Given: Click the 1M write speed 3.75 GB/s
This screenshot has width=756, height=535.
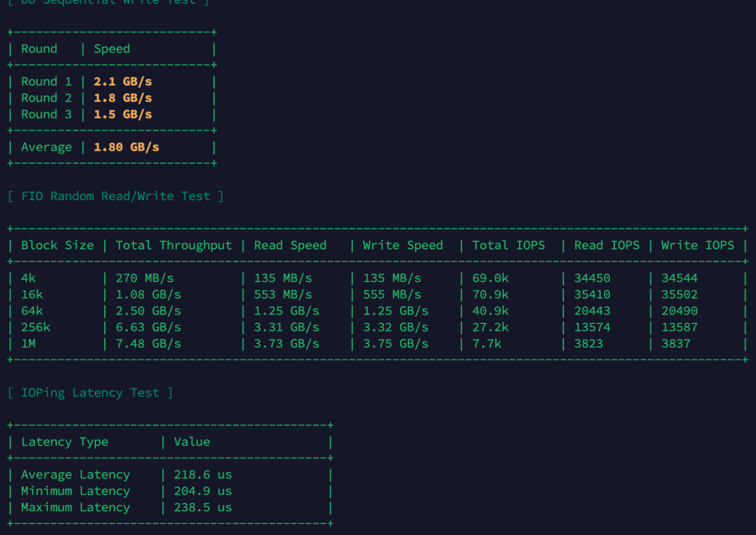Looking at the screenshot, I should (395, 343).
